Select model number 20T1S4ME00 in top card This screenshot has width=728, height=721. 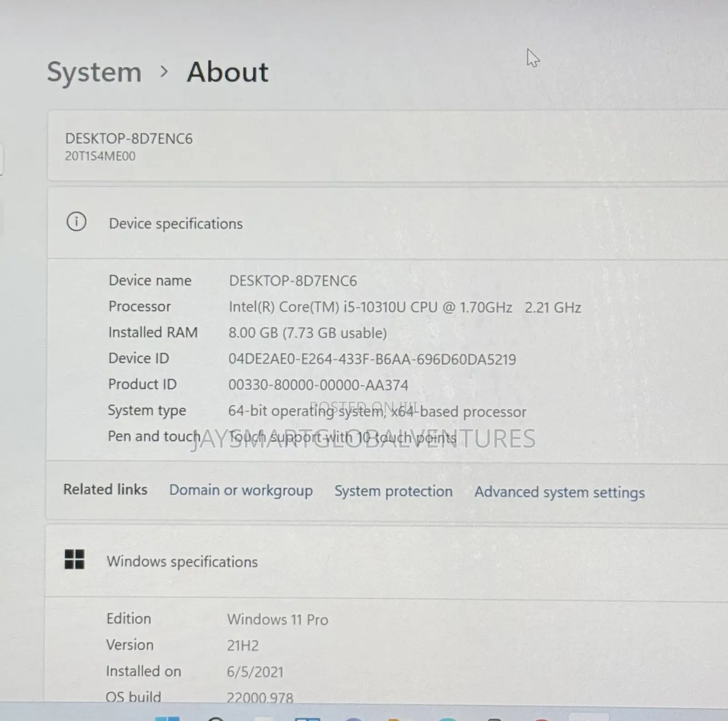tap(100, 156)
